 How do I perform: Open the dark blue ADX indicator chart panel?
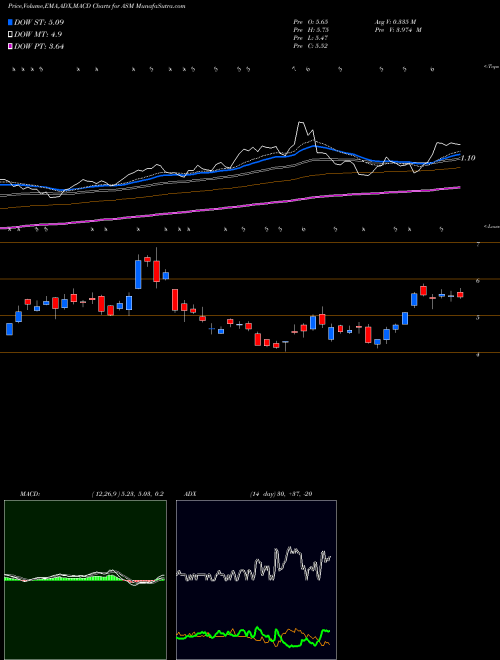256,580
